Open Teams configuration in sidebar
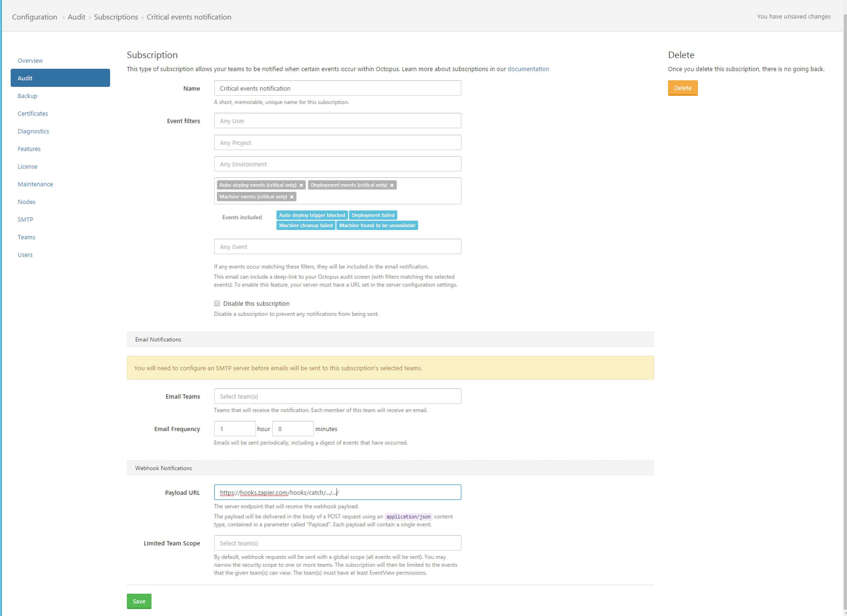This screenshot has width=847, height=616. pyautogui.click(x=26, y=237)
